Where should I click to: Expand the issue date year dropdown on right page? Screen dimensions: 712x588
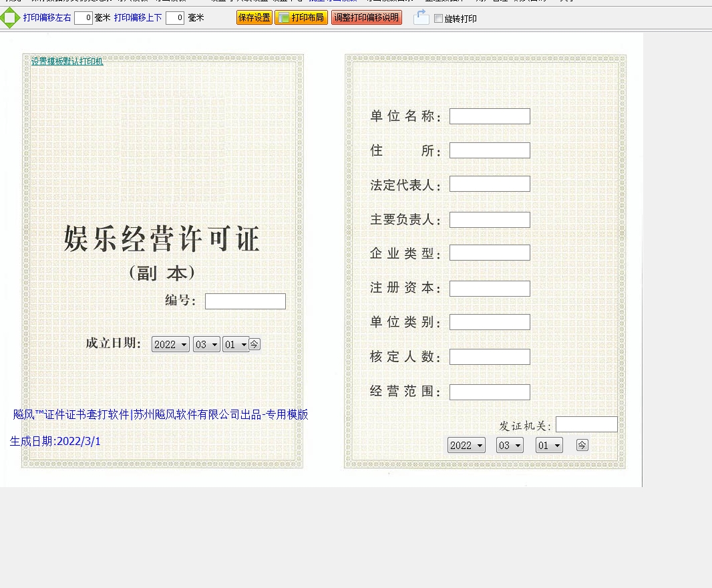coord(466,446)
